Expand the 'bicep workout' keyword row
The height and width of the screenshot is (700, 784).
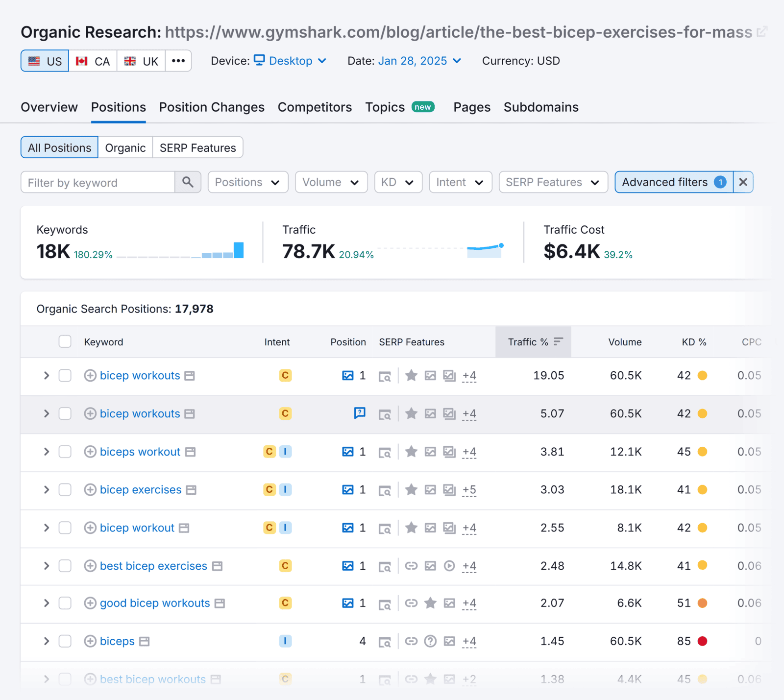tap(46, 528)
